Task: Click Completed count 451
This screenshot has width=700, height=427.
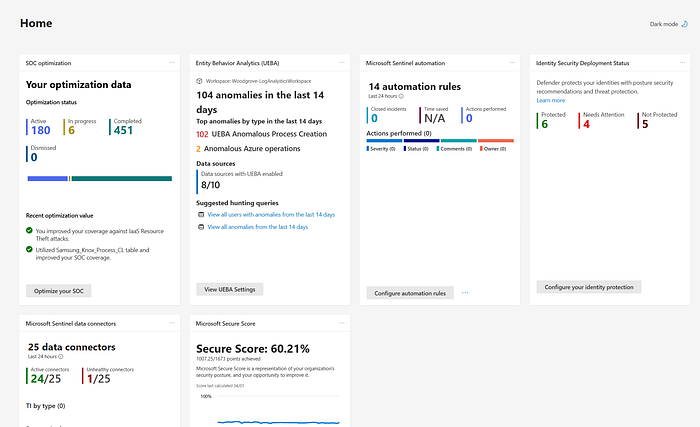Action: coord(123,130)
